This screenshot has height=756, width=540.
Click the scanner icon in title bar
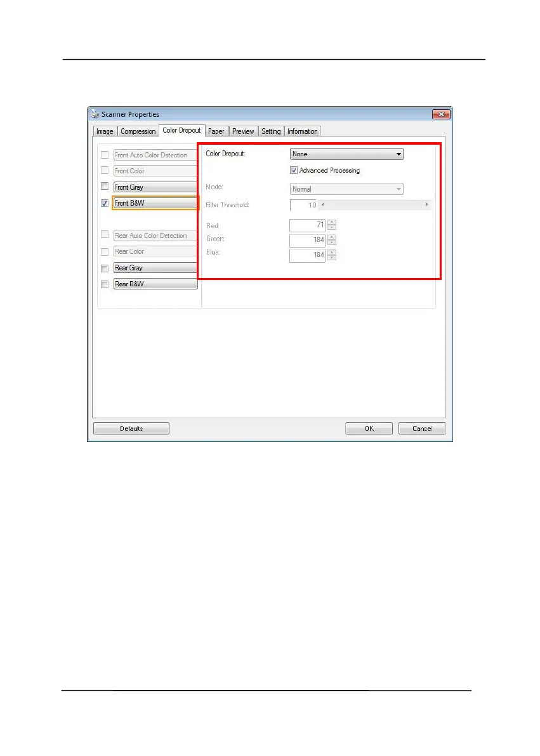95,114
